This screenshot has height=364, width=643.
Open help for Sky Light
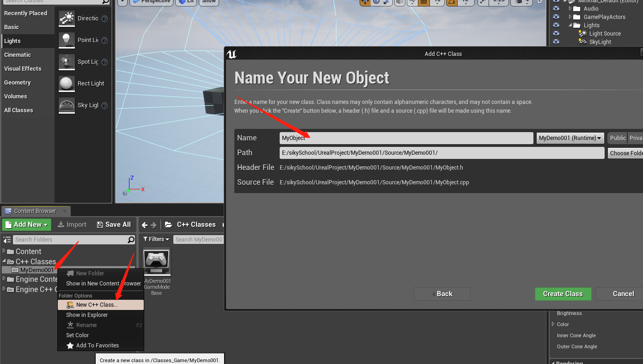click(104, 105)
